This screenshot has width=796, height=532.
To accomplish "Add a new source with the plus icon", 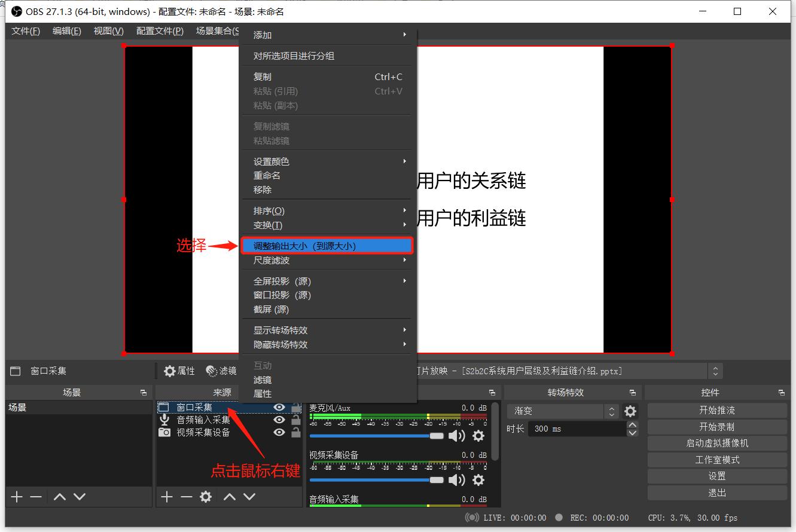I will 166,496.
